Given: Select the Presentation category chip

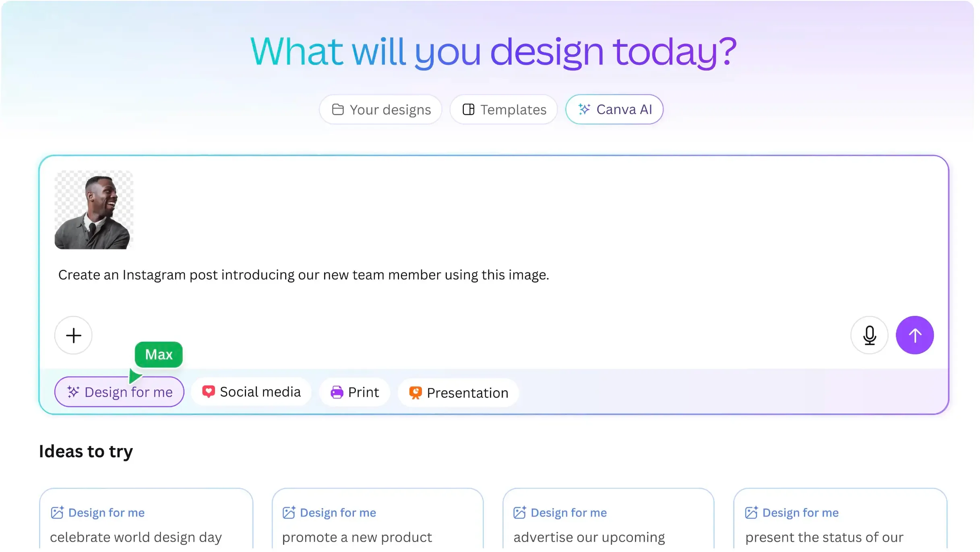Looking at the screenshot, I should (458, 392).
